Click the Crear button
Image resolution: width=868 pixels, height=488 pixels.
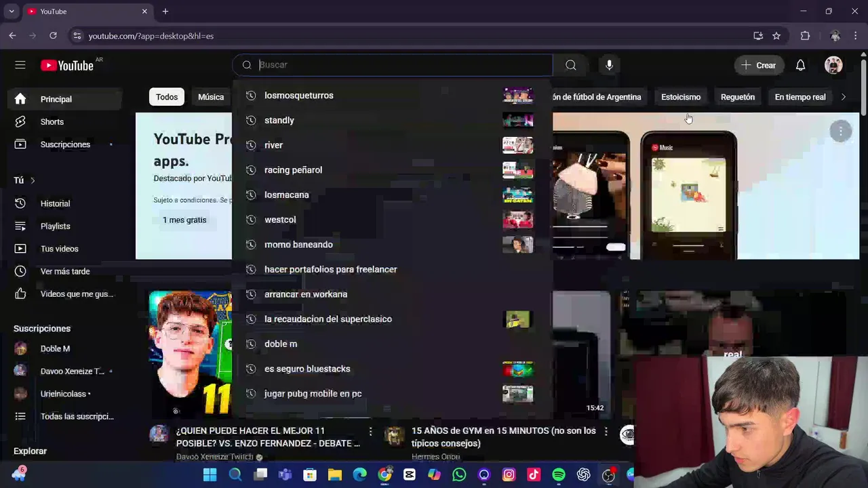[758, 65]
